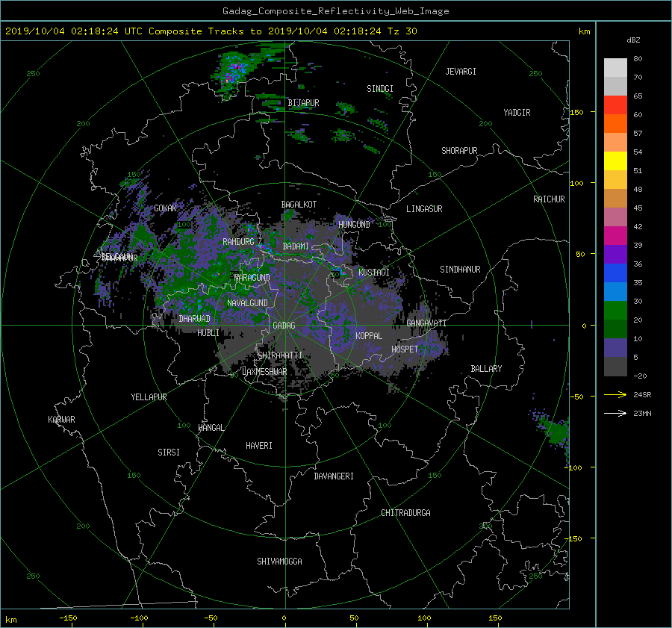Click the BADAMI city label
The height and width of the screenshot is (628, 672).
(x=296, y=246)
